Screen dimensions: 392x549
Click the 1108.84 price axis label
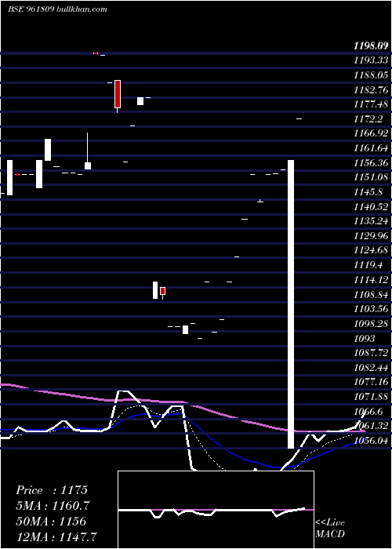pyautogui.click(x=371, y=295)
